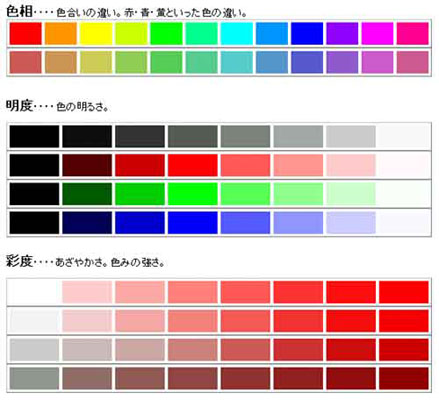
Task: Pick the cyan swatch in top hue row
Action: (x=237, y=33)
